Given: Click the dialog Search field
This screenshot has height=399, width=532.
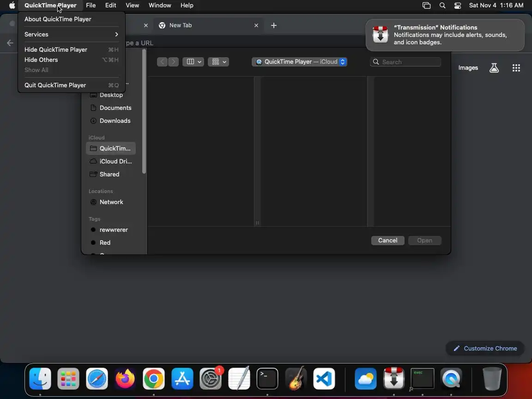Looking at the screenshot, I should point(405,62).
